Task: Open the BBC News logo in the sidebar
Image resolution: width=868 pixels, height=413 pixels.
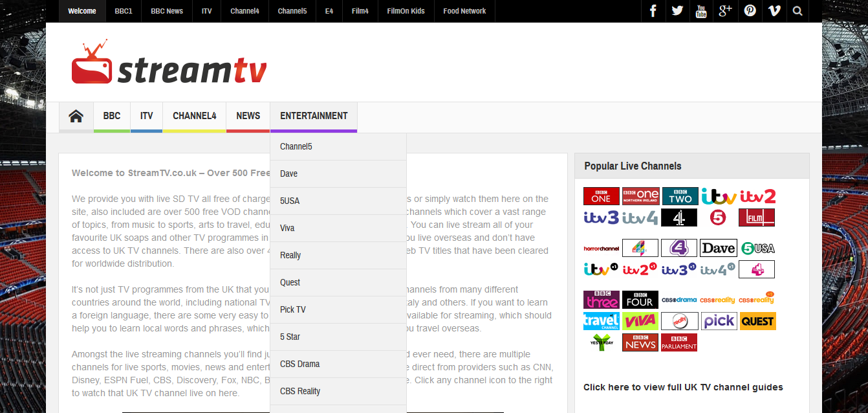Action: tap(640, 342)
